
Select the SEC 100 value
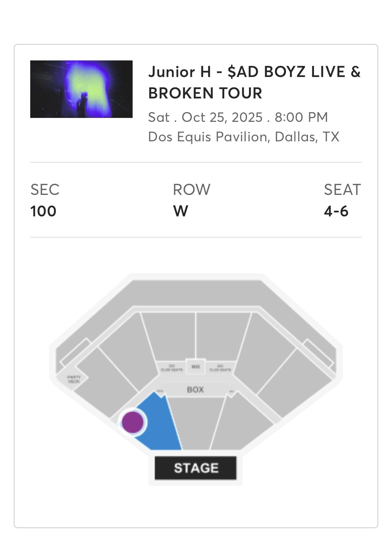(43, 211)
